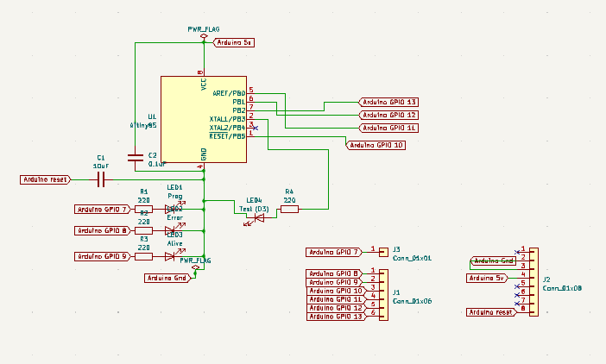606x364 pixels.
Task: Select the Arduino Gnd label at J2
Action: tap(494, 261)
